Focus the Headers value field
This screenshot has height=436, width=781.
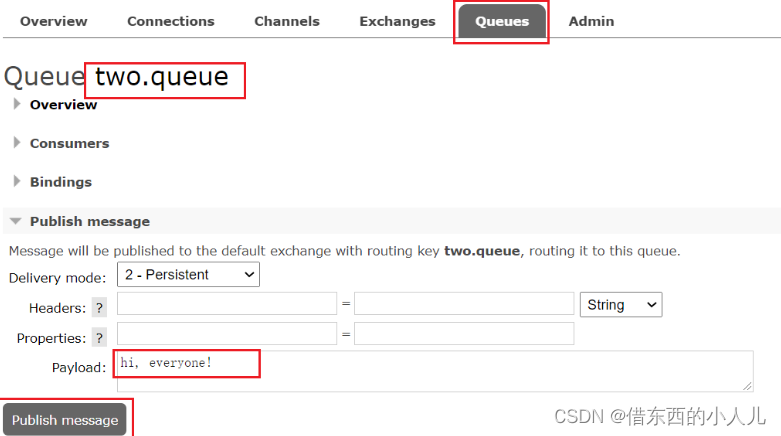[x=464, y=303]
